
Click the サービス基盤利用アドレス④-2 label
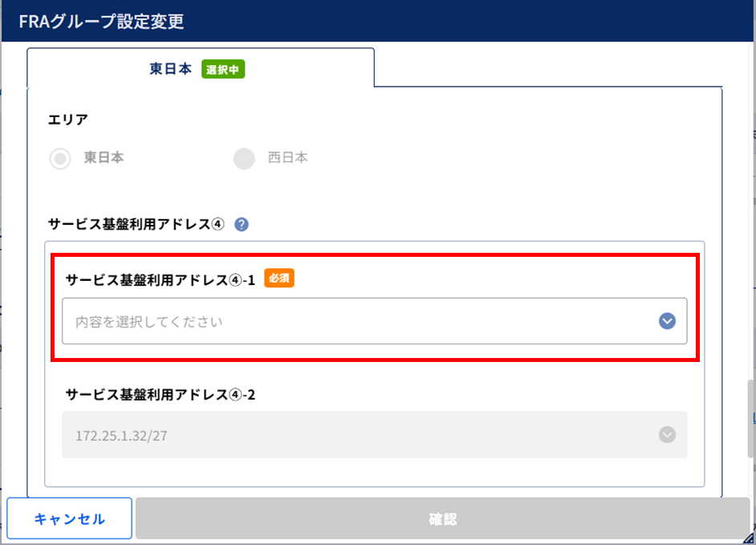[161, 395]
